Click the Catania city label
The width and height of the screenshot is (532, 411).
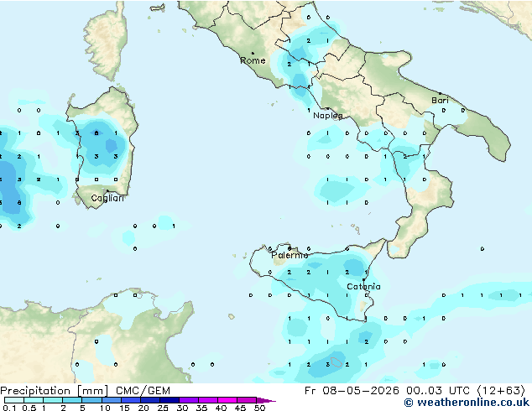(x=363, y=287)
